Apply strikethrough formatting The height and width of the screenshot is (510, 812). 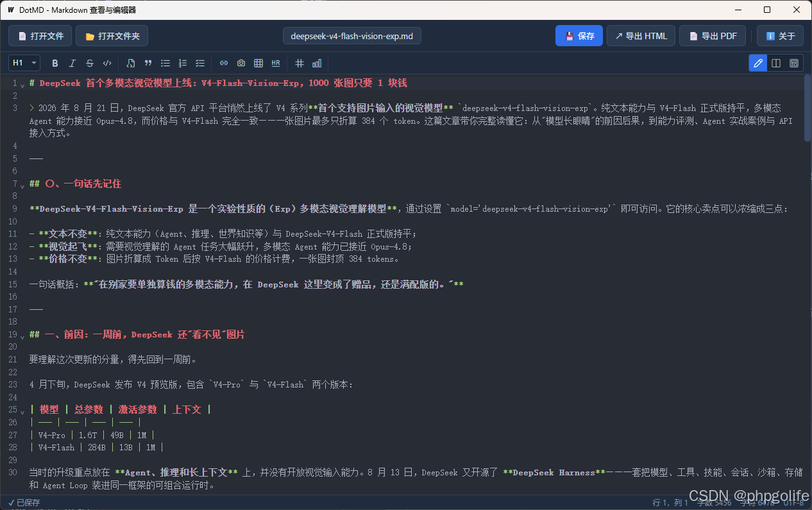(90, 63)
